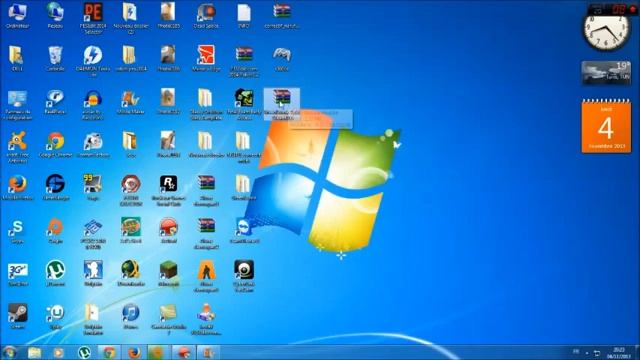
Task: Open Windows Explorer from the taskbar
Action: [x=34, y=352]
